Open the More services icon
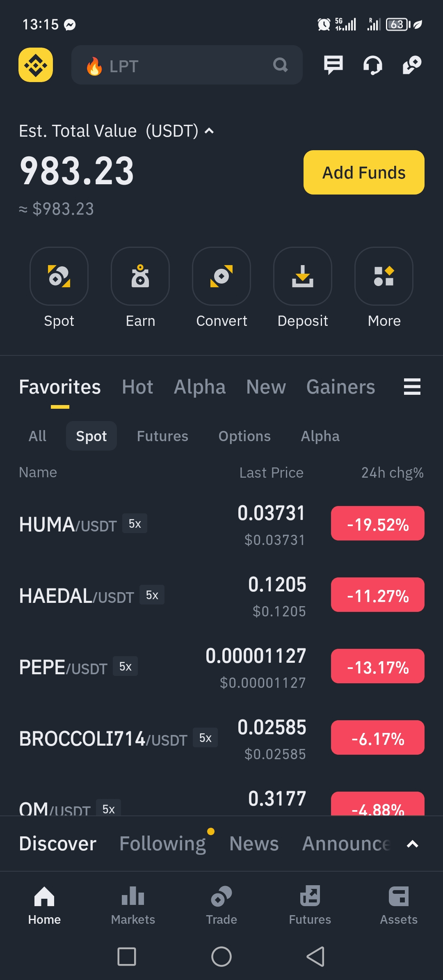This screenshot has height=980, width=443. click(x=384, y=276)
